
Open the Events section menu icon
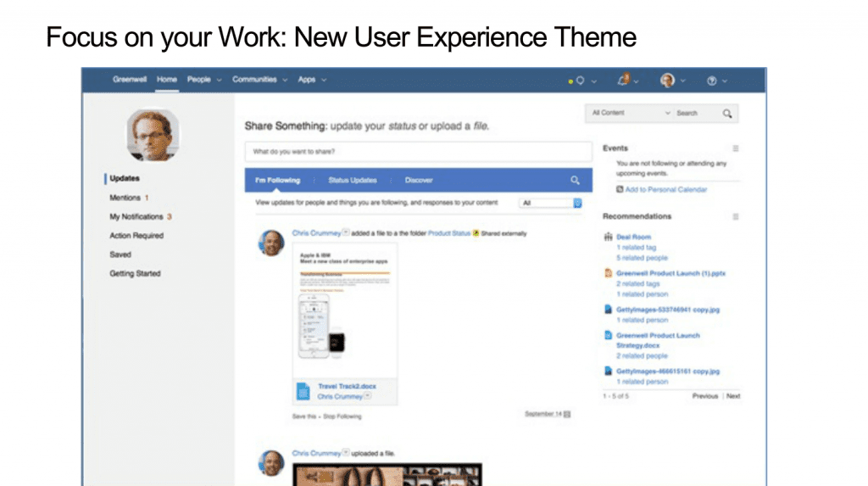point(736,148)
